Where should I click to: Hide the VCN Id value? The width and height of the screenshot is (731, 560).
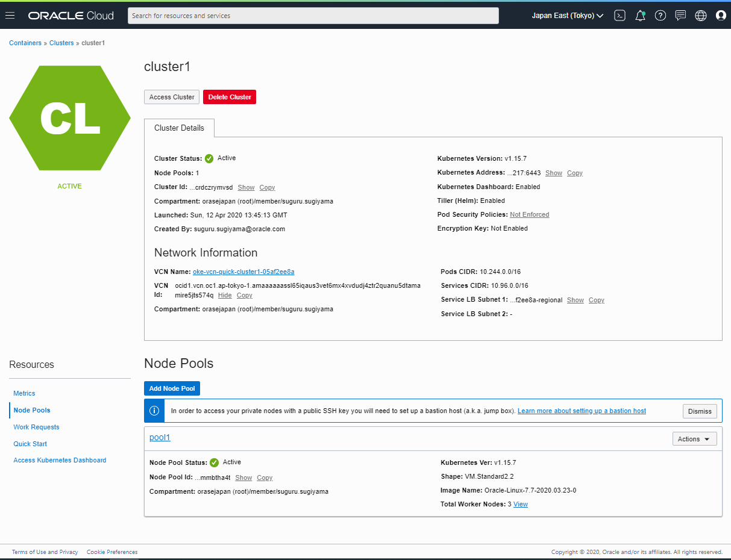point(225,295)
